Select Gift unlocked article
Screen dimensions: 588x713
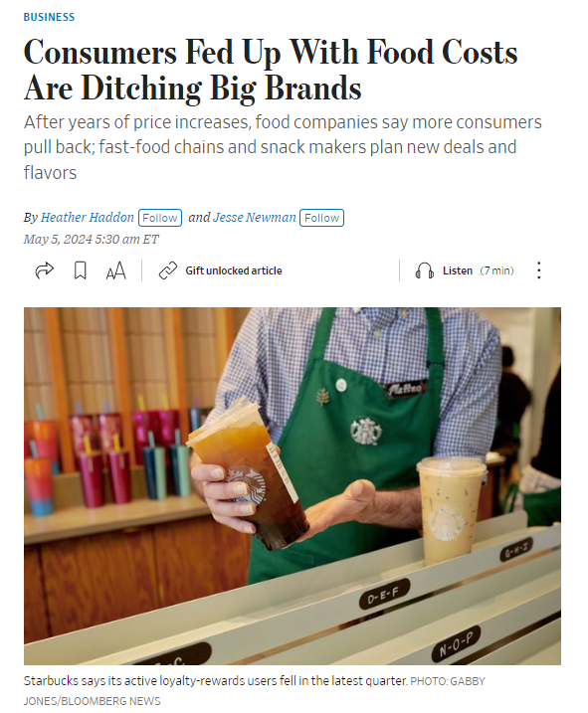click(234, 270)
